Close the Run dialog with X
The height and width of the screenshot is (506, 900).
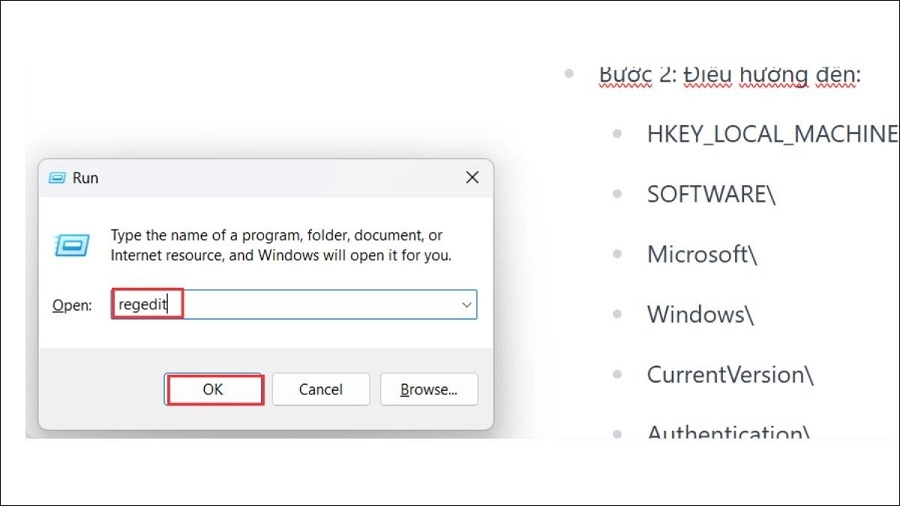[472, 178]
